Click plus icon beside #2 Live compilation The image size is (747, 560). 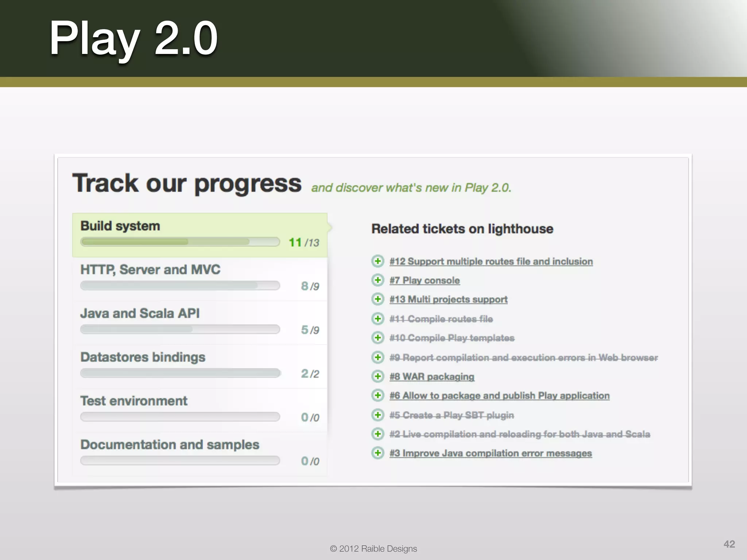[x=378, y=434]
